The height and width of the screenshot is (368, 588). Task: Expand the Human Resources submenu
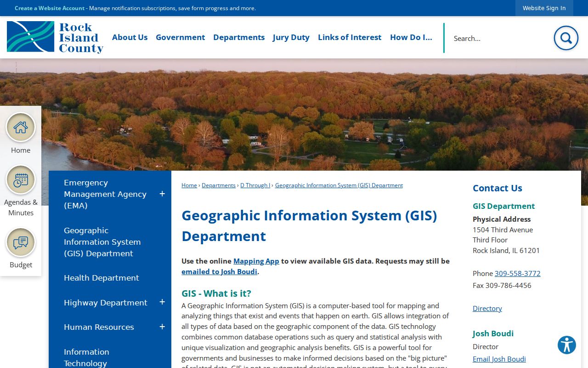tap(162, 327)
